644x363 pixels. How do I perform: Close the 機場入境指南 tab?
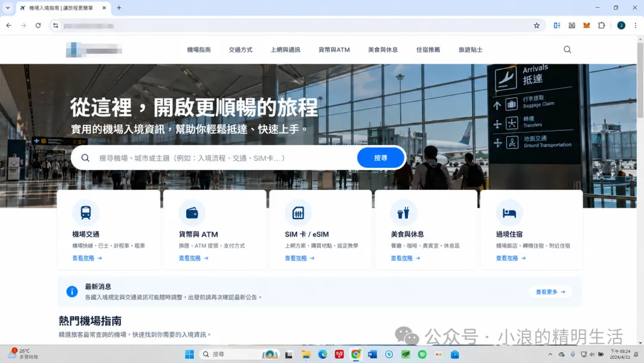click(x=104, y=7)
